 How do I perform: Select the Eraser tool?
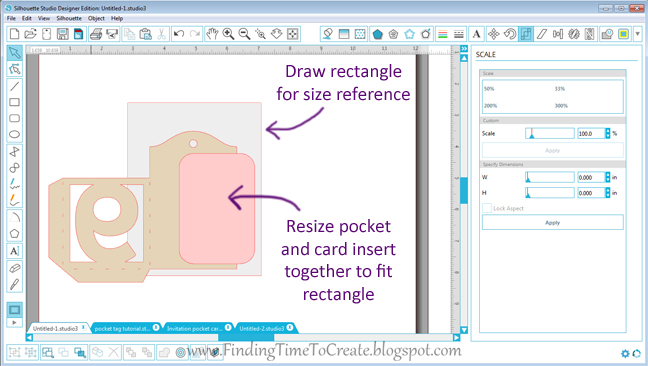coord(14,268)
